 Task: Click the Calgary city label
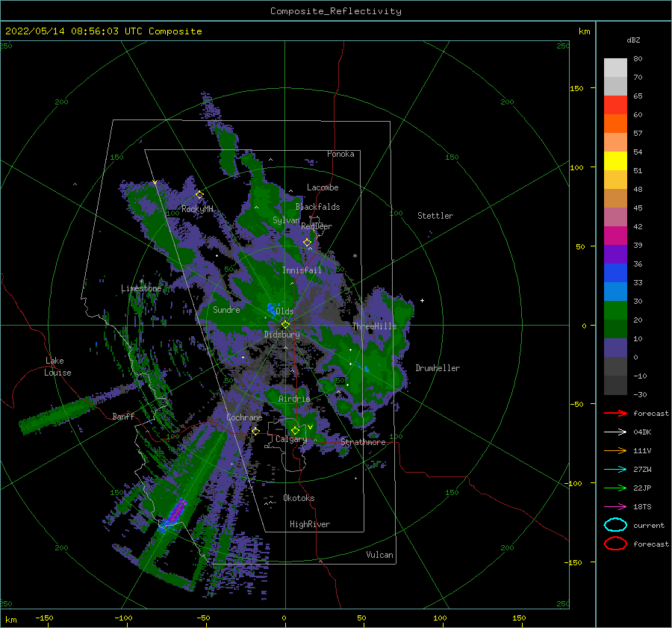pyautogui.click(x=291, y=439)
